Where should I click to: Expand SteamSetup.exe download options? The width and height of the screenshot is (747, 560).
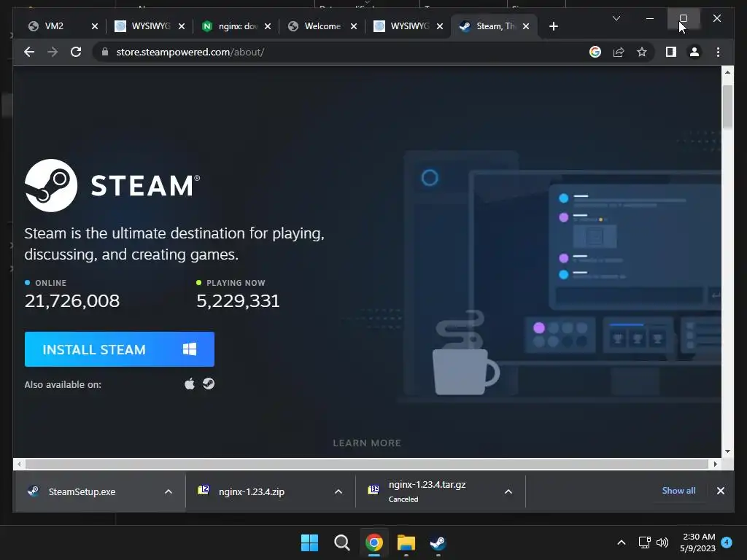169,491
